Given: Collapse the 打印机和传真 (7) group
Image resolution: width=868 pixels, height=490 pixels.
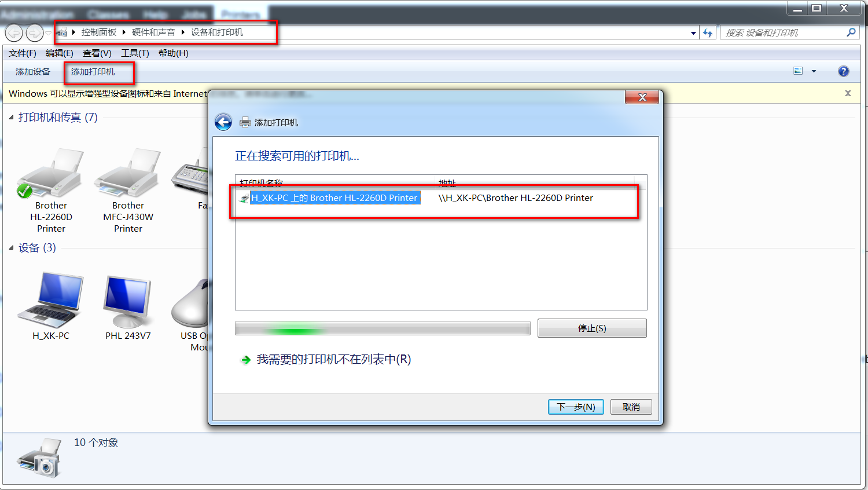Looking at the screenshot, I should (11, 118).
